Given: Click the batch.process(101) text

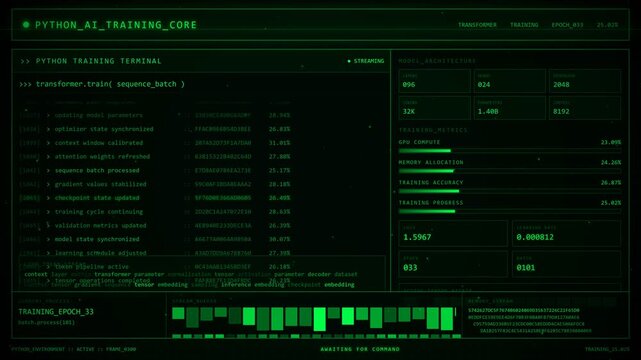Looking at the screenshot, I should (46, 322).
